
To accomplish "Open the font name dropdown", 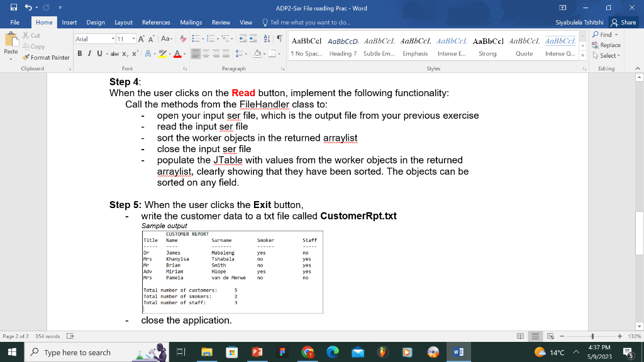I will click(113, 38).
